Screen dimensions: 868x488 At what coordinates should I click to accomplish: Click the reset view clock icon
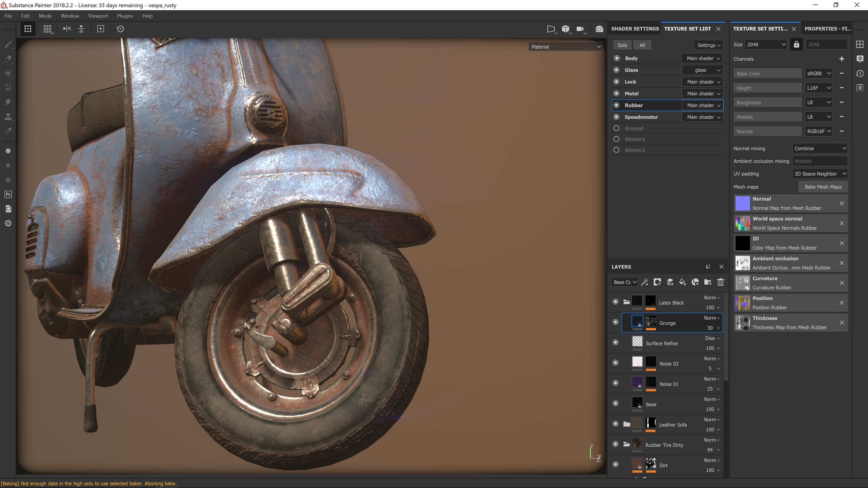tap(120, 29)
